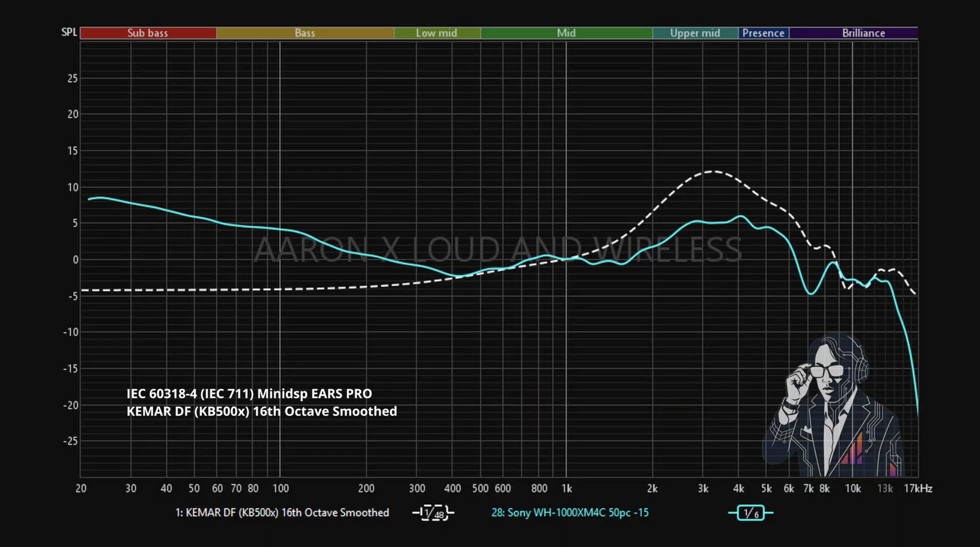Click the 500 Hz frequency axis label
This screenshot has height=547, width=980.
[480, 488]
